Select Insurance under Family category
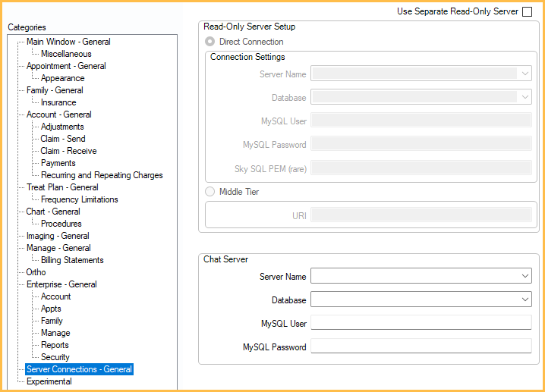This screenshot has width=545, height=392. pyautogui.click(x=58, y=102)
